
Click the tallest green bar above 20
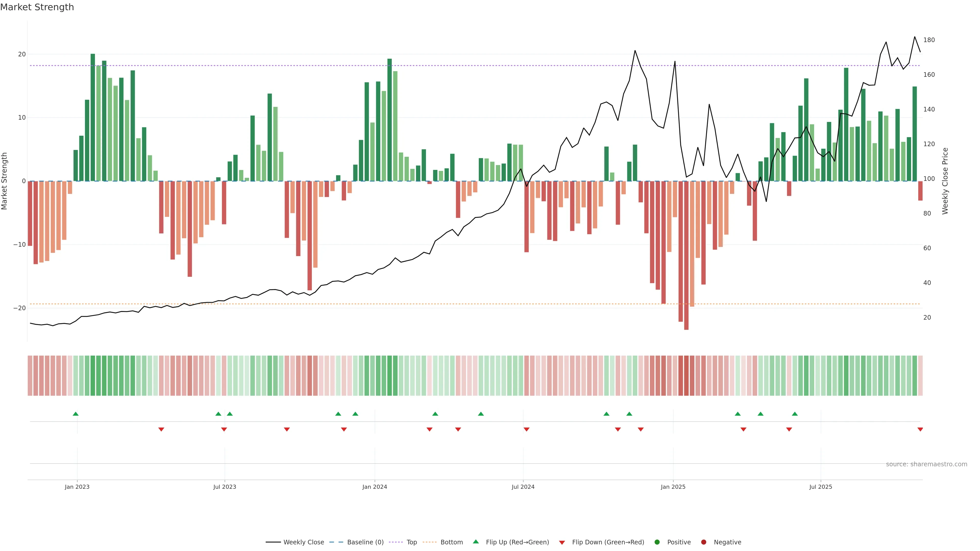93,114
